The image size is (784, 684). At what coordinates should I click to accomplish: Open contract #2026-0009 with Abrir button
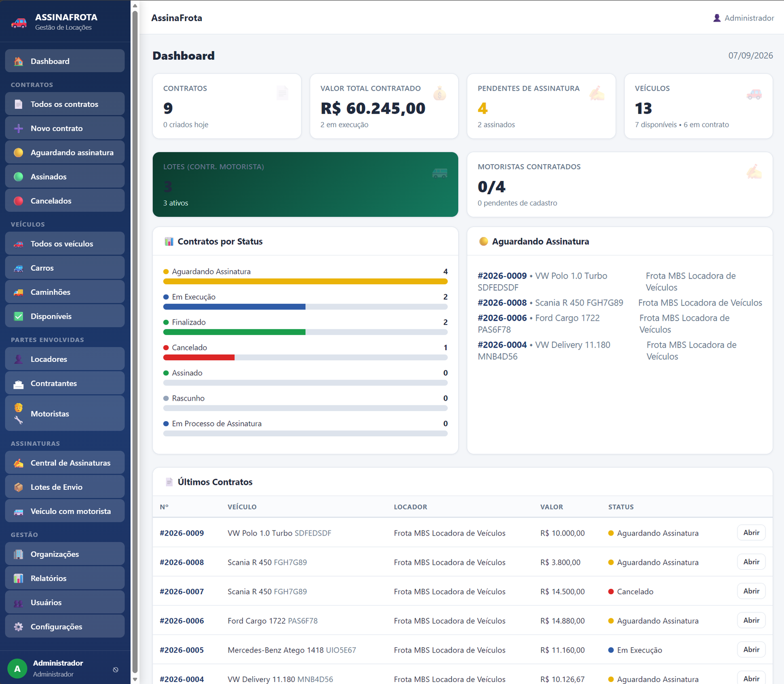[751, 532]
